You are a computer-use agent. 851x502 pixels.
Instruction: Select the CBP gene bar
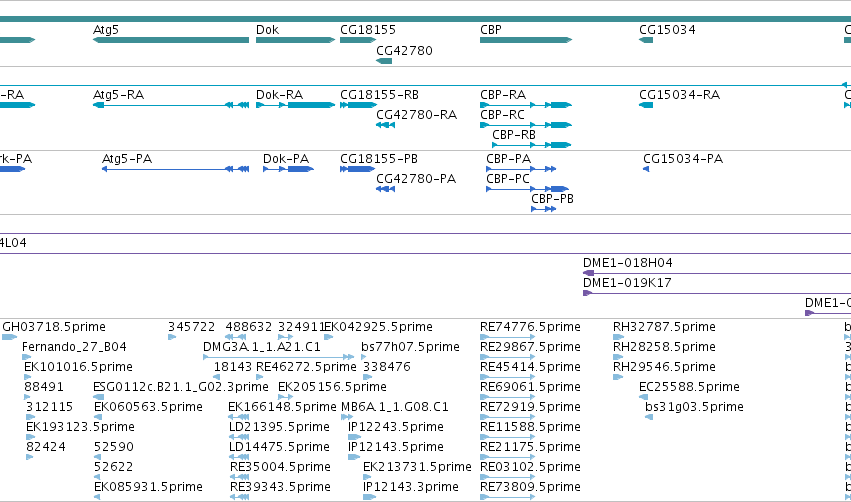click(526, 40)
